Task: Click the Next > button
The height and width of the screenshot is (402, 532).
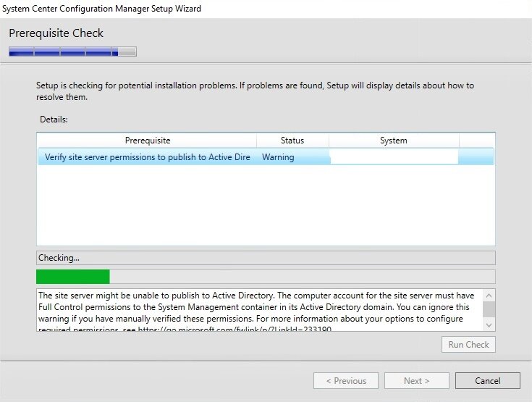Action: click(417, 380)
